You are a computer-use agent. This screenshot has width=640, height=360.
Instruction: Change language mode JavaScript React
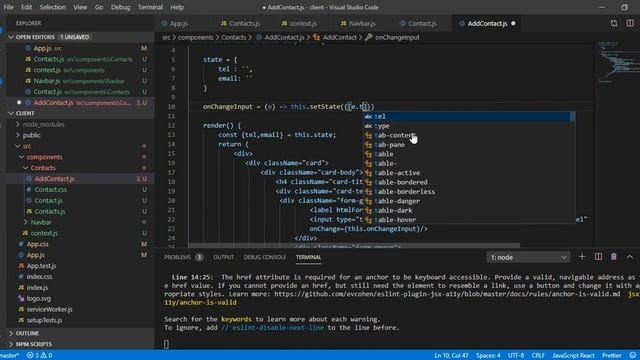click(x=573, y=356)
